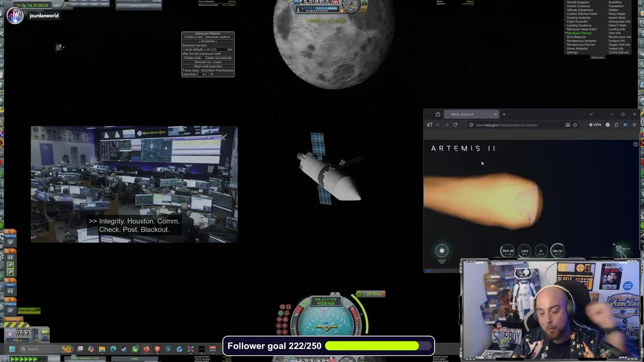Open the browser tab list chevron

click(x=592, y=114)
